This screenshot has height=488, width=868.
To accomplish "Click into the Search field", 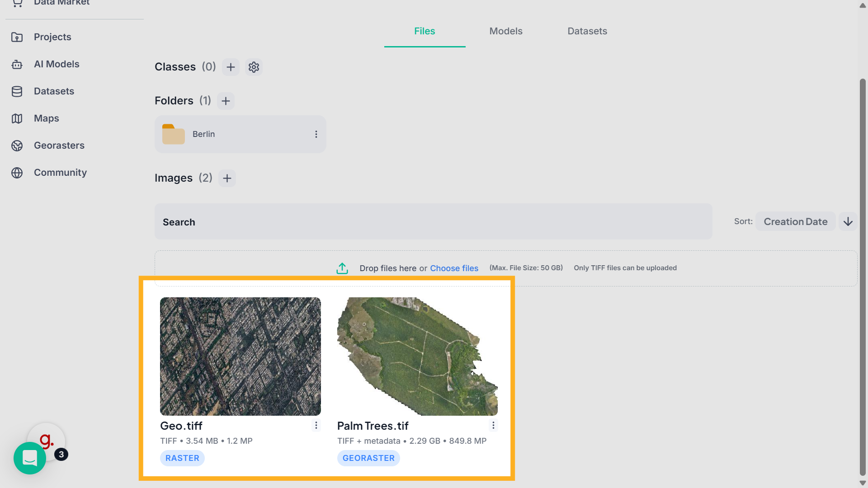I will pos(433,222).
